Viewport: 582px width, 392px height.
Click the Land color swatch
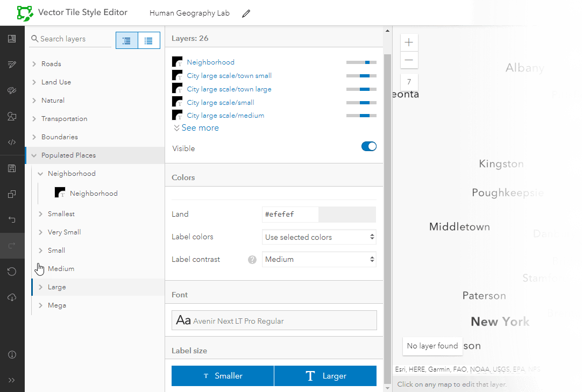coord(347,215)
